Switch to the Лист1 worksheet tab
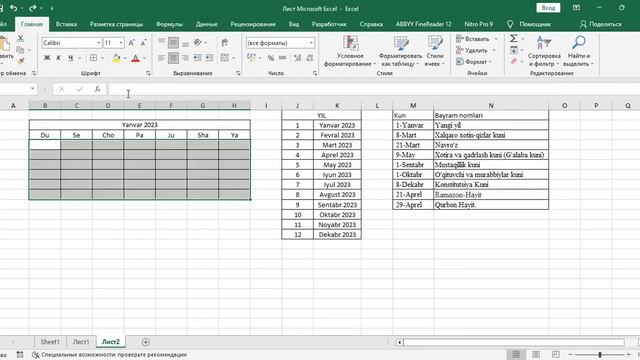 pos(81,342)
